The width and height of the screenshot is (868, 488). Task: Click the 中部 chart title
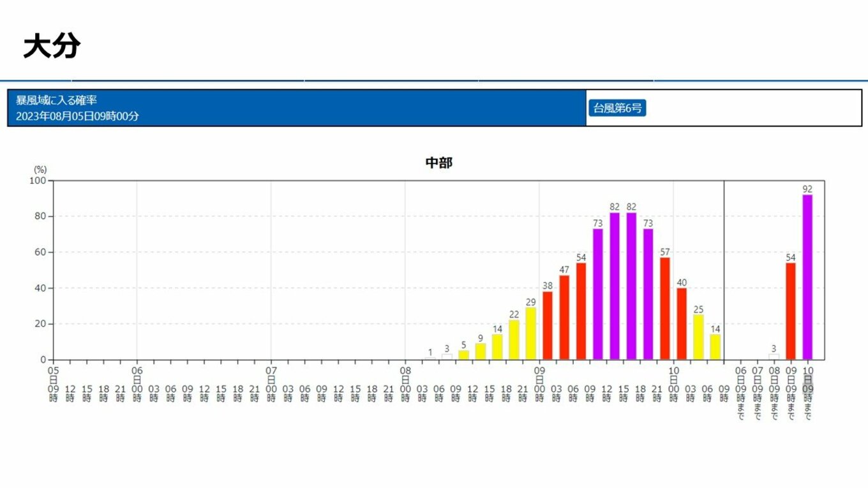click(438, 163)
